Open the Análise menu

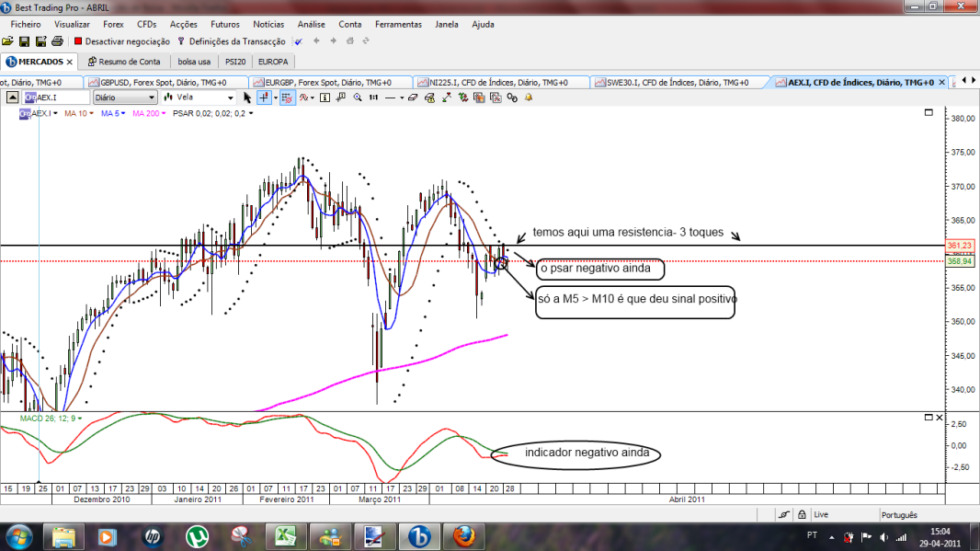pyautogui.click(x=312, y=25)
